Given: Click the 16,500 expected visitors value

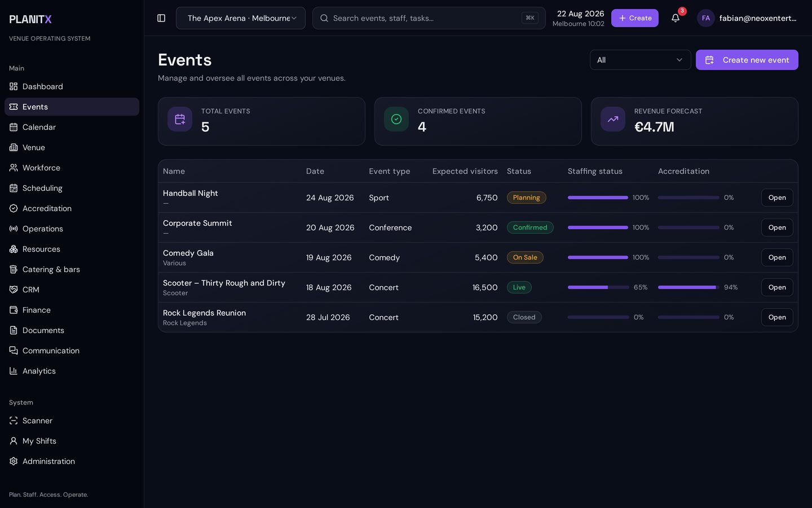Looking at the screenshot, I should coord(485,287).
